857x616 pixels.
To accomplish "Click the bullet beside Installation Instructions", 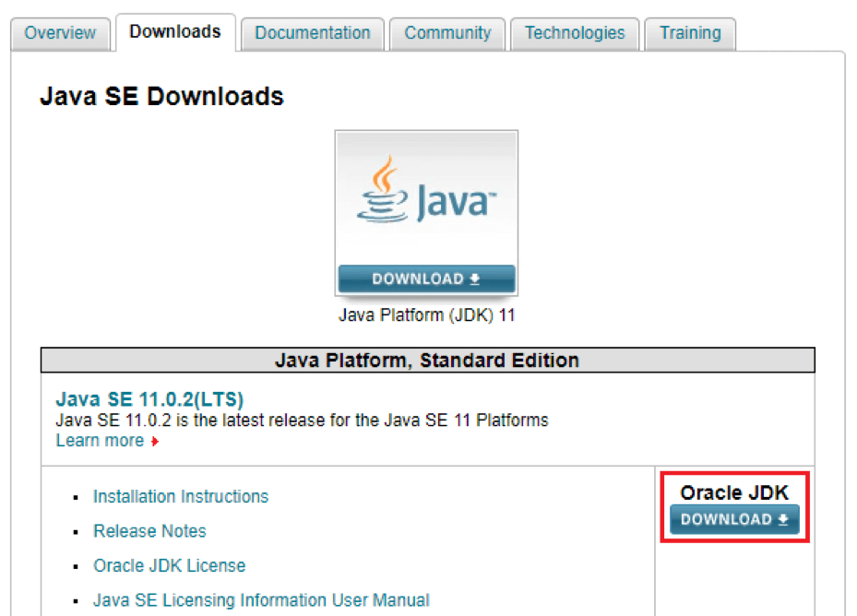I will tap(77, 497).
